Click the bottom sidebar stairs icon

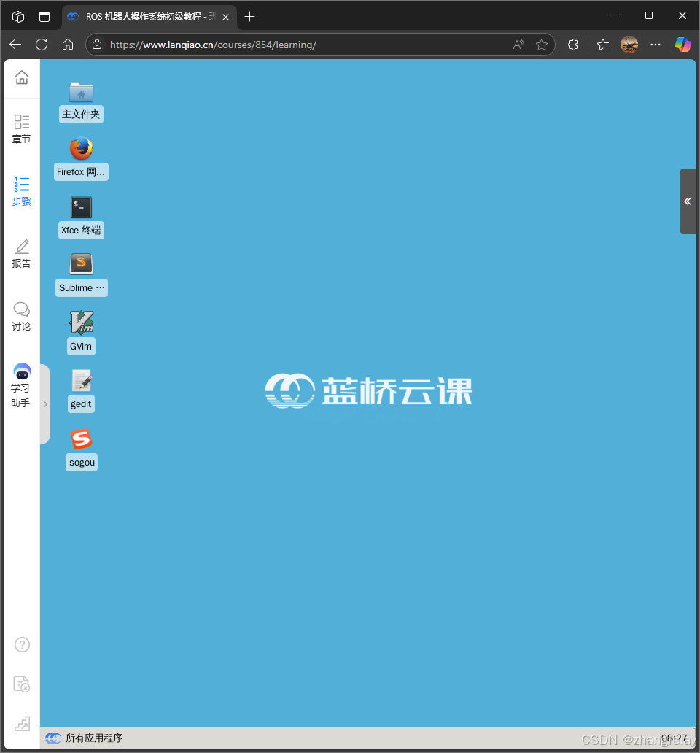tap(22, 724)
